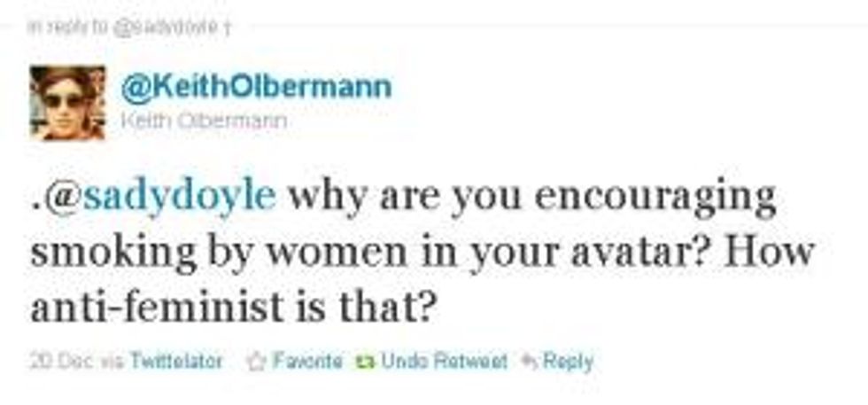Open the @KeithOlbermann profile handle
Viewport: 868px width, 405px height.
[255, 88]
